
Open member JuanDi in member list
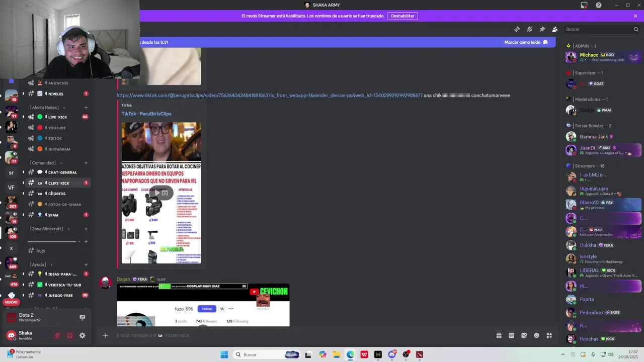(x=603, y=150)
